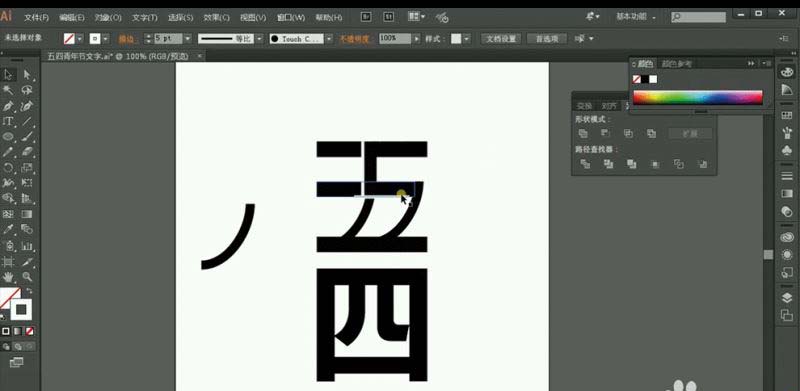Open arrange documents dropdown in menu bar

coord(416,17)
